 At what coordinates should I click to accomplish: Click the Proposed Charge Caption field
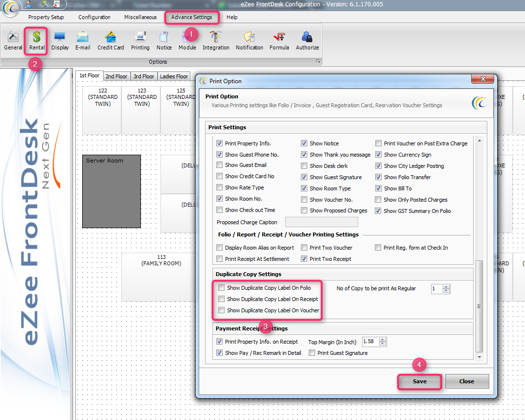321,222
